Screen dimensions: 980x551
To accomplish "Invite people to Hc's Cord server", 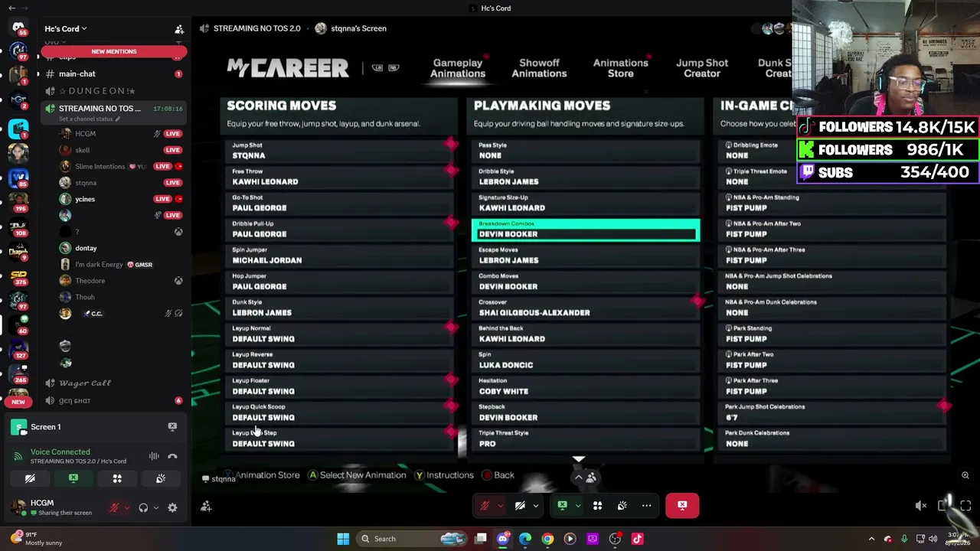I will (x=179, y=29).
